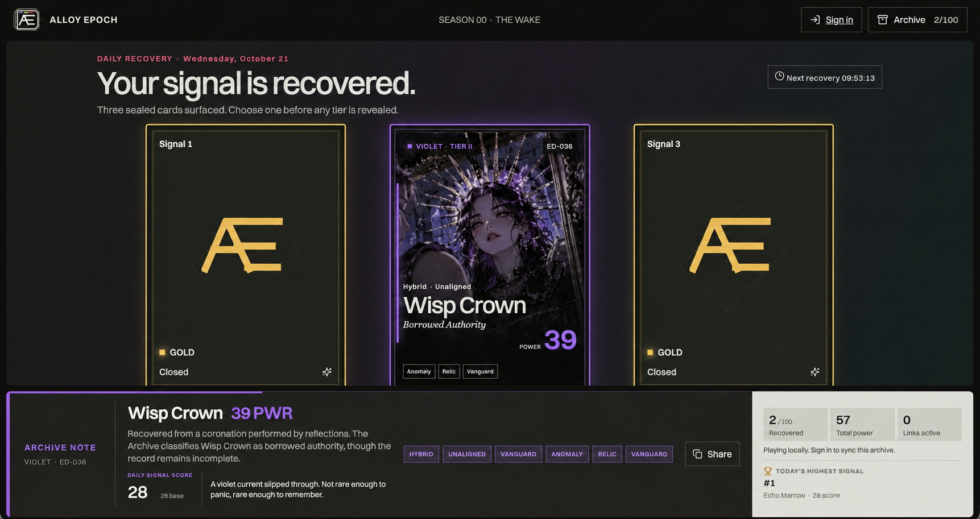Click the large AE emblem on Signal 1
Viewport: 980px width, 519px height.
point(243,245)
